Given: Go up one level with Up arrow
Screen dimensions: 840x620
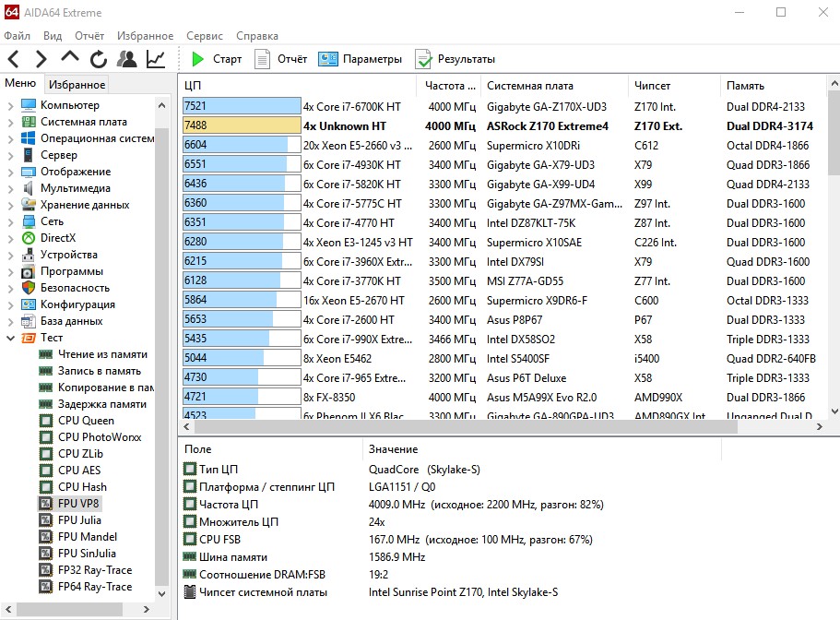Looking at the screenshot, I should pyautogui.click(x=70, y=57).
